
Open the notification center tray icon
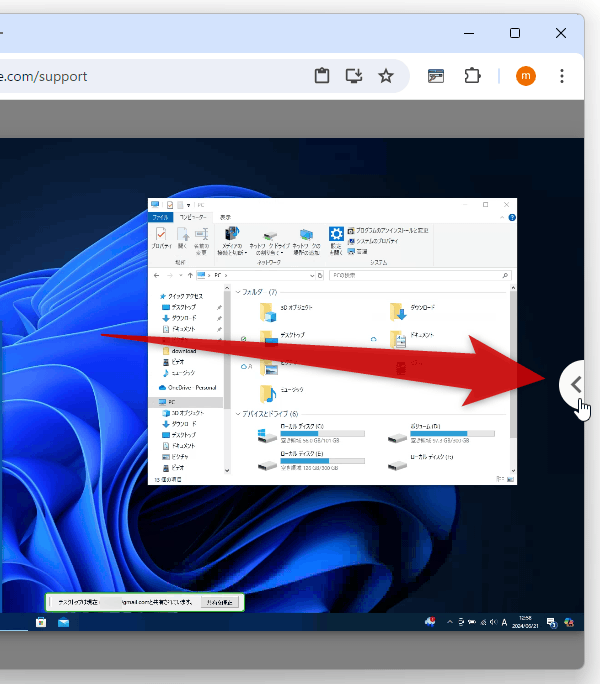(552, 622)
